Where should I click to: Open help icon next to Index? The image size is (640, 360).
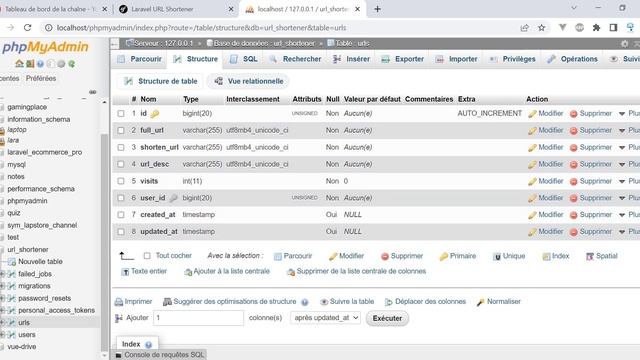click(149, 345)
